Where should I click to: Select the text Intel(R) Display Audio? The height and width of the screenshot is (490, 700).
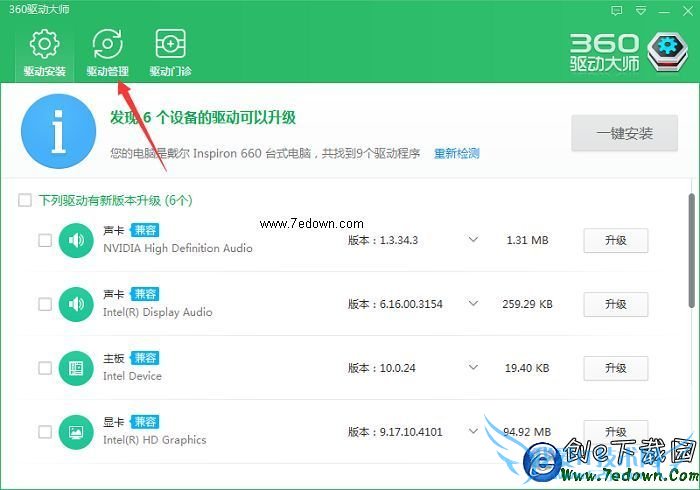pos(158,312)
